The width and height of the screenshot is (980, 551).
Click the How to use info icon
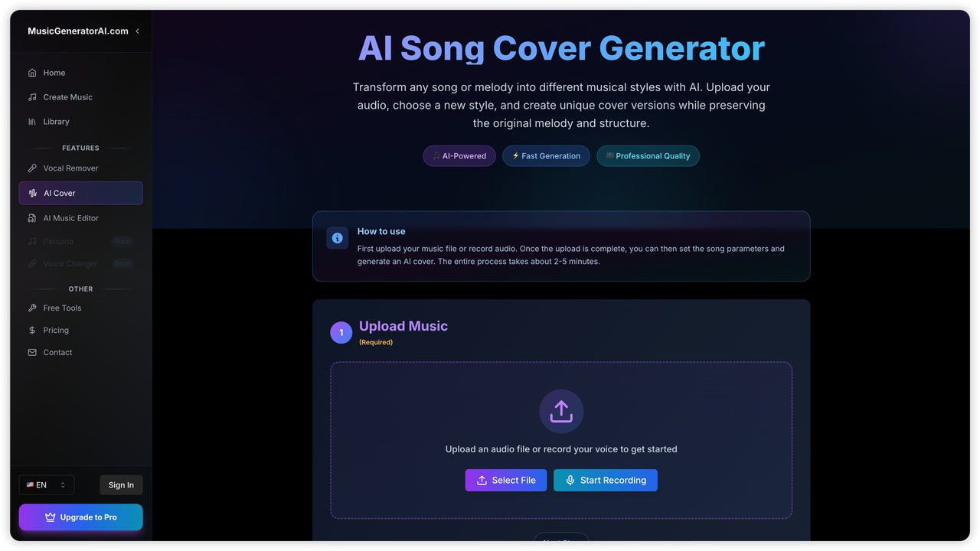pos(338,237)
